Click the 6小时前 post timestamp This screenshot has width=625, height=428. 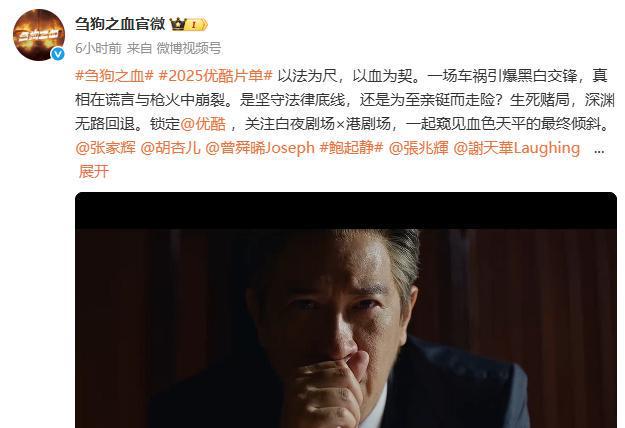point(98,49)
